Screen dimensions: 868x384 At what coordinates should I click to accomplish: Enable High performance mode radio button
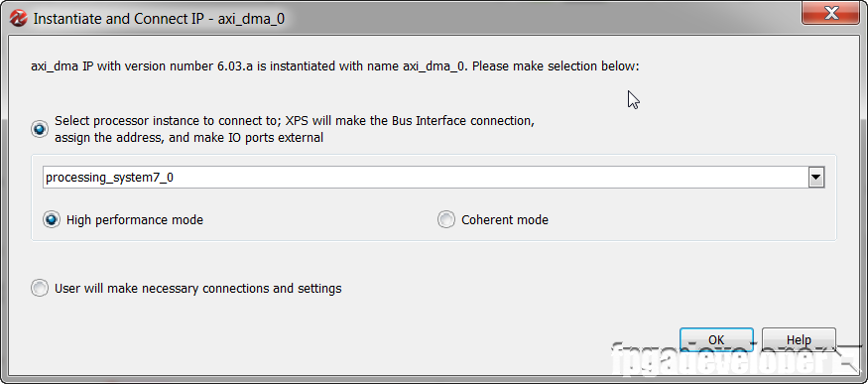(x=52, y=219)
